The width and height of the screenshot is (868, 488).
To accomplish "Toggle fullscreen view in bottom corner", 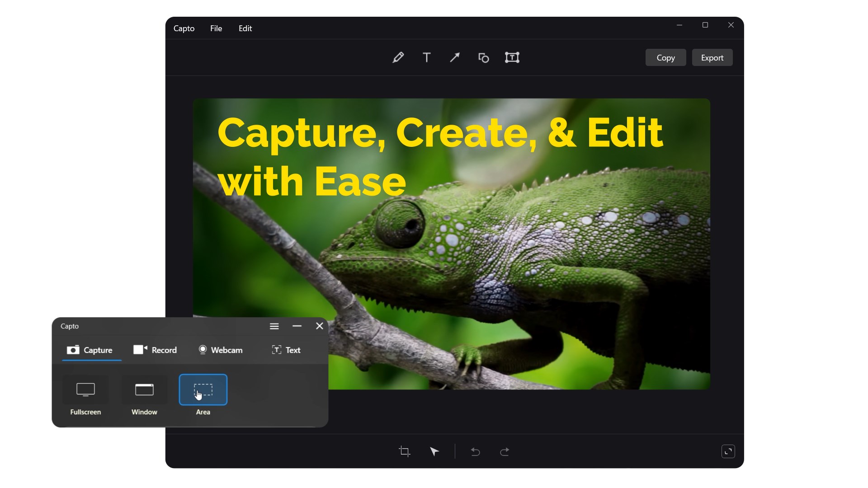I will coord(728,451).
